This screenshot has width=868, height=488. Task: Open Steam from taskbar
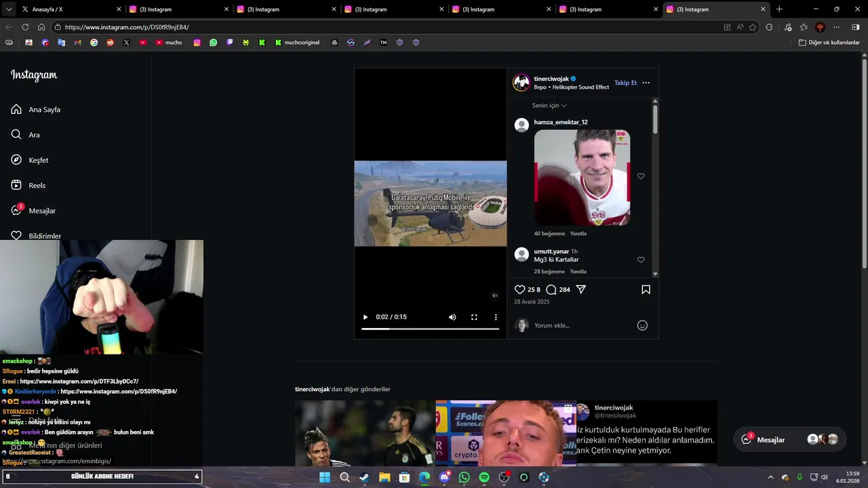pos(365,477)
